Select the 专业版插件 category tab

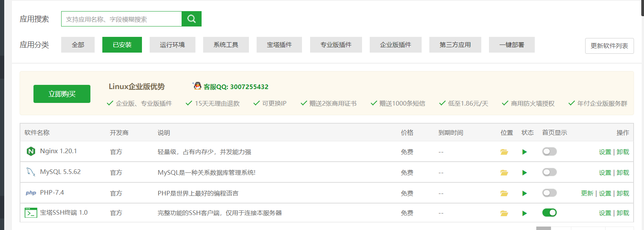pyautogui.click(x=336, y=45)
